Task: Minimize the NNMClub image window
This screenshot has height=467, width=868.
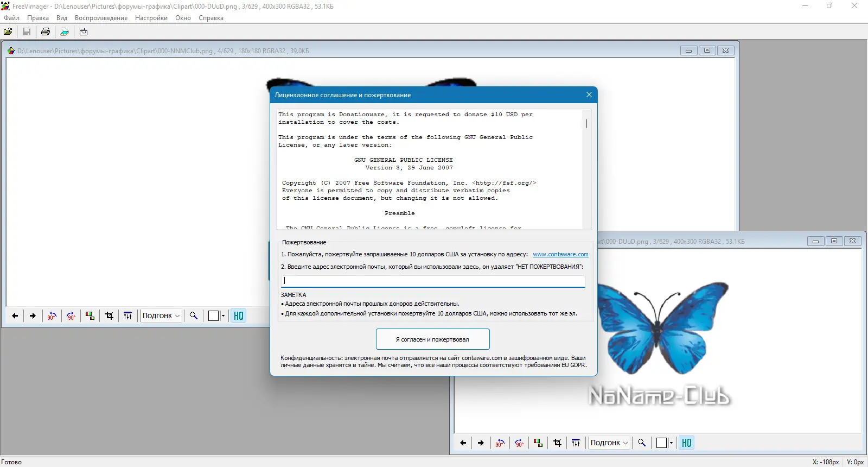Action: (x=689, y=51)
